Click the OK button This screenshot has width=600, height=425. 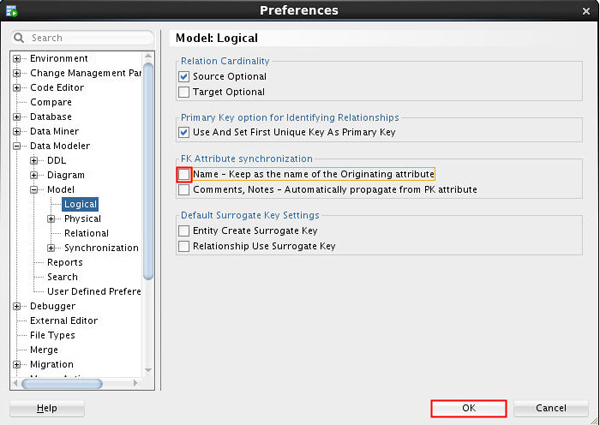point(468,408)
